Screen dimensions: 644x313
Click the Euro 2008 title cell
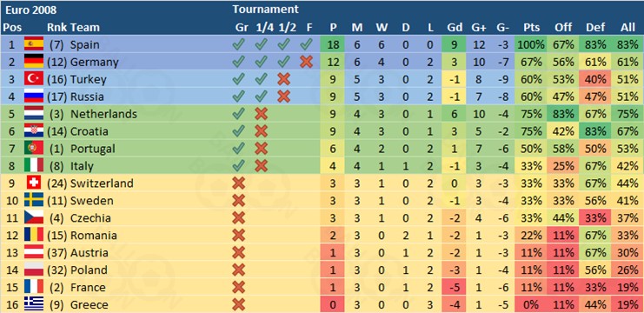pyautogui.click(x=30, y=10)
